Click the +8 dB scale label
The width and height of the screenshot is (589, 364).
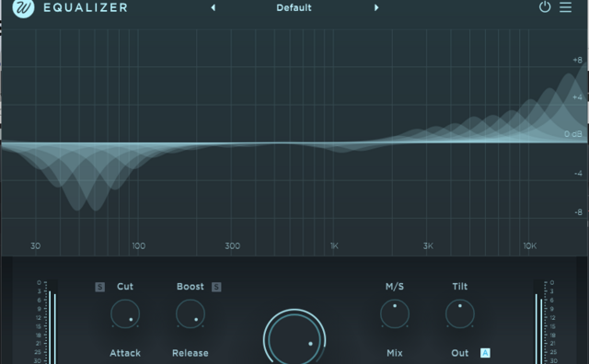577,60
